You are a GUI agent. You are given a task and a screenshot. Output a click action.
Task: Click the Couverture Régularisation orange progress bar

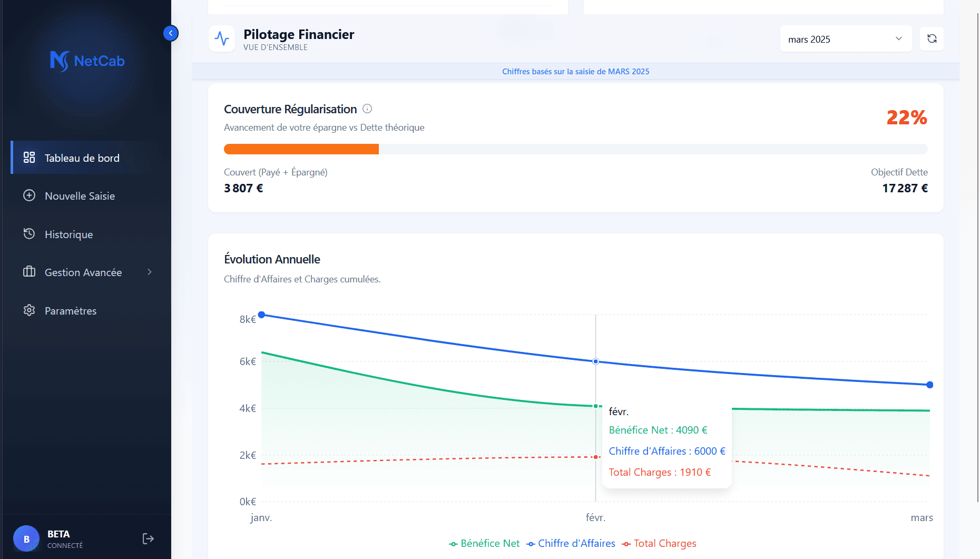(x=301, y=149)
